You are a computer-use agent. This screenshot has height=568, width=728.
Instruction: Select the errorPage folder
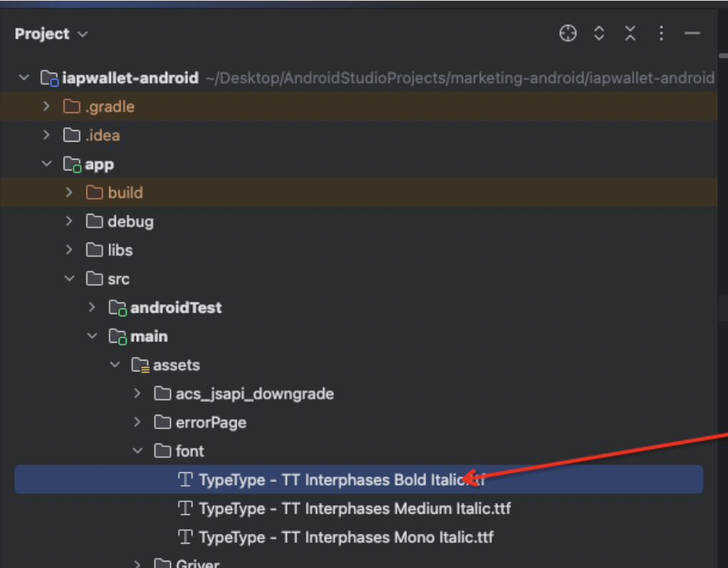[210, 423]
